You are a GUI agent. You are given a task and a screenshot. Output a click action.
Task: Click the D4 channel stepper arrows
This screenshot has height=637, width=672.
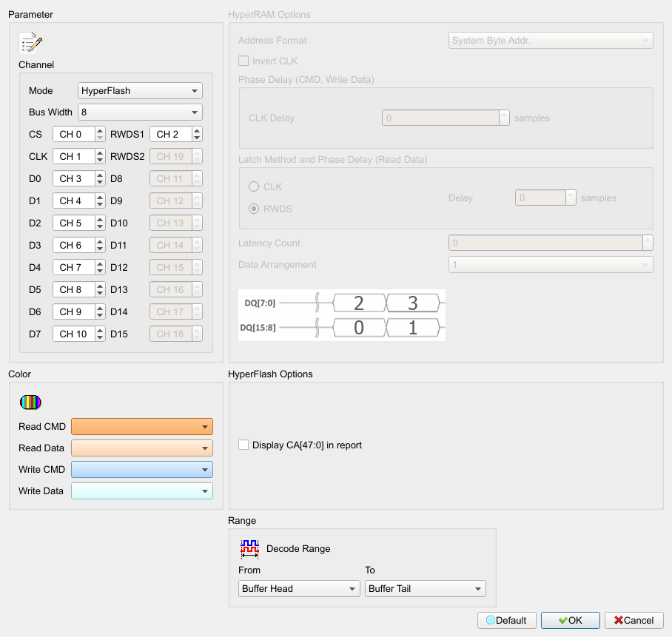100,267
